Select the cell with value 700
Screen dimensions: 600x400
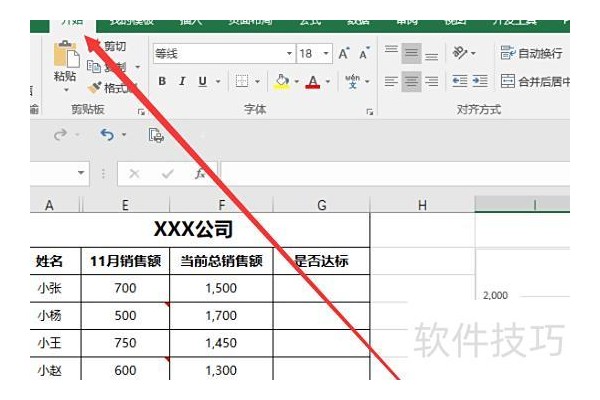pos(125,288)
